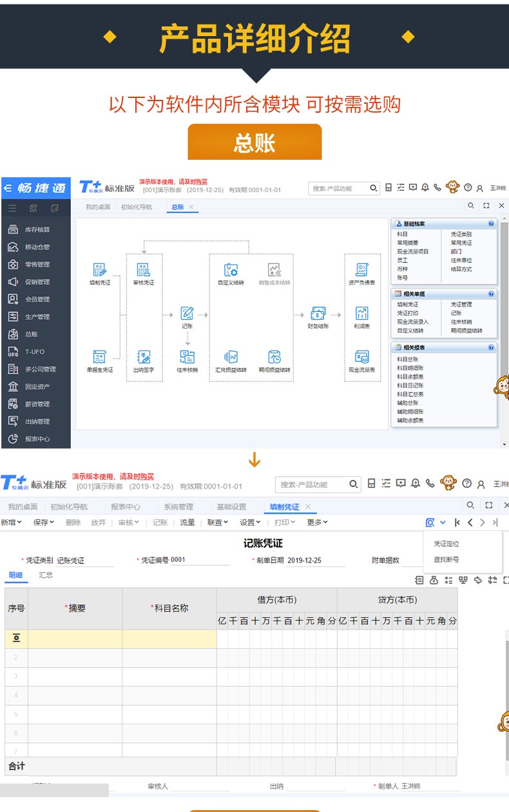
Task: Open 利润表 report icon
Action: pyautogui.click(x=362, y=313)
